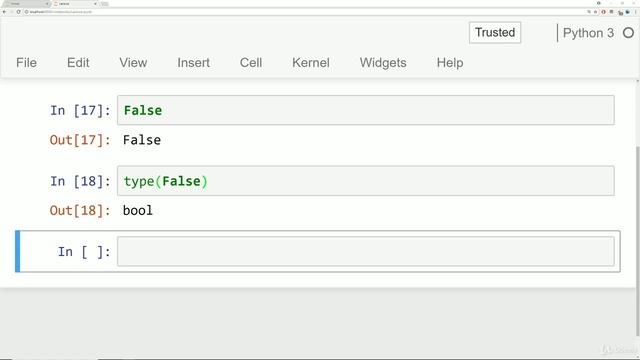Open the View menu
The image size is (640, 360).
pos(133,63)
